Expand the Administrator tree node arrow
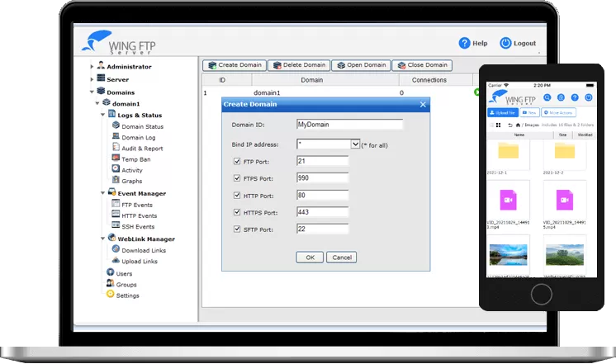The width and height of the screenshot is (616, 364). point(92,67)
